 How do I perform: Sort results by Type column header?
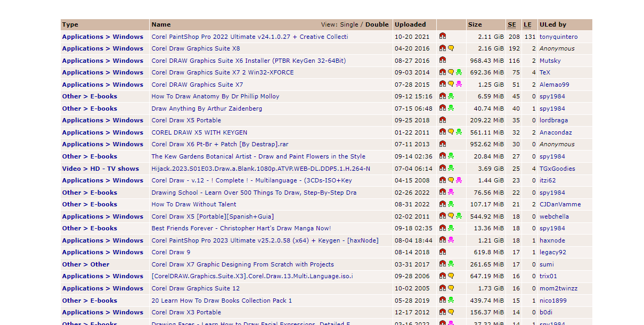70,24
